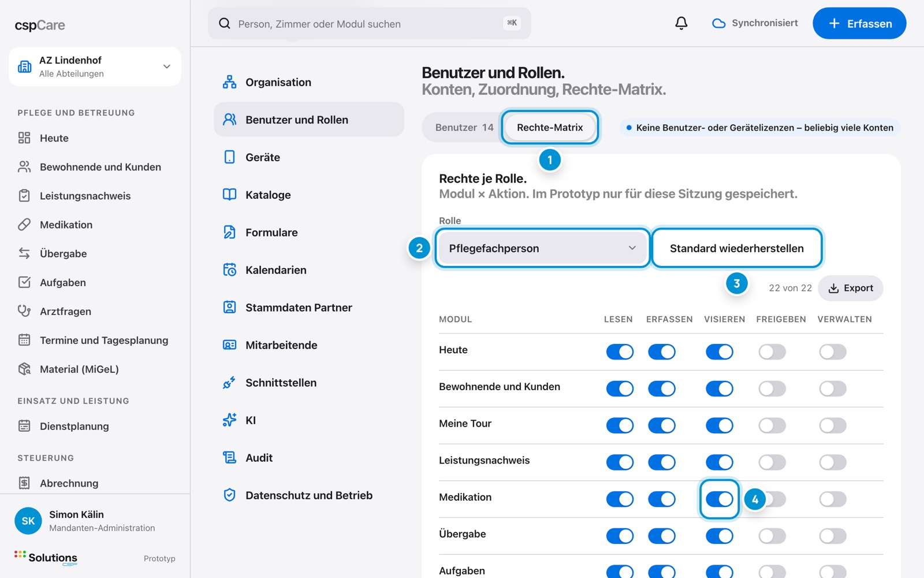This screenshot has height=578, width=924.
Task: Switch to the Benutzer tab
Action: coord(464,127)
